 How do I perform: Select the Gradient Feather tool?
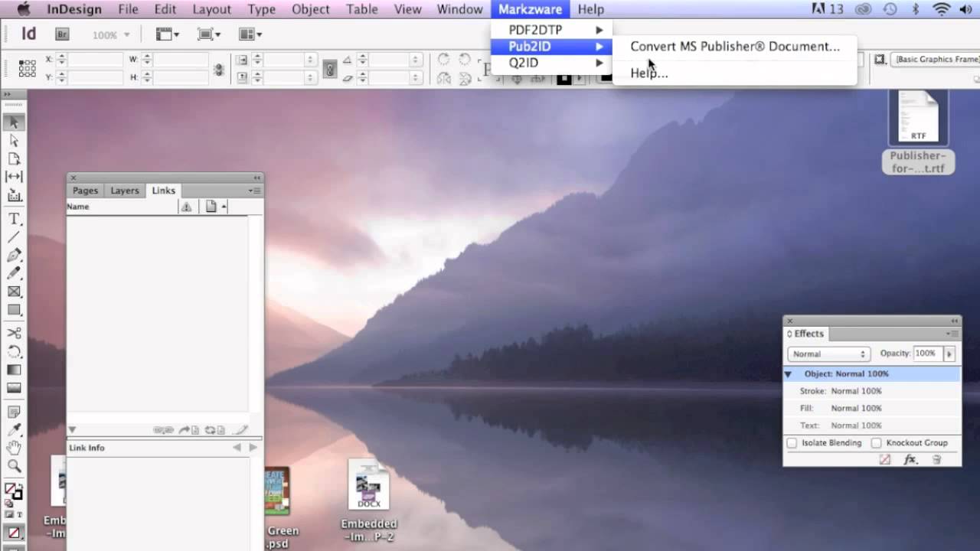pos(14,388)
